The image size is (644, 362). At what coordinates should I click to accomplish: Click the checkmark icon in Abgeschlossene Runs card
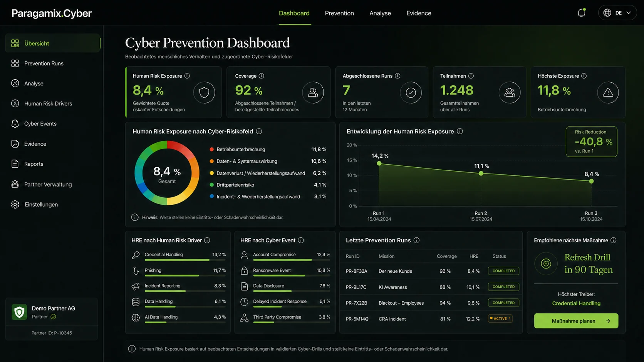411,92
